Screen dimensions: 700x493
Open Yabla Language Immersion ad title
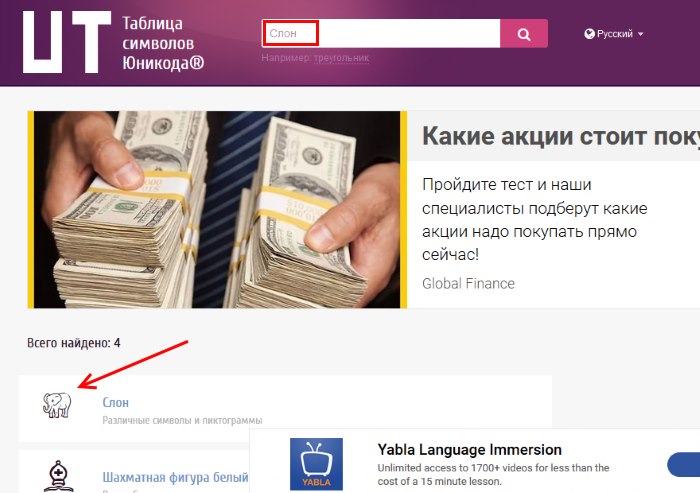coord(469,450)
